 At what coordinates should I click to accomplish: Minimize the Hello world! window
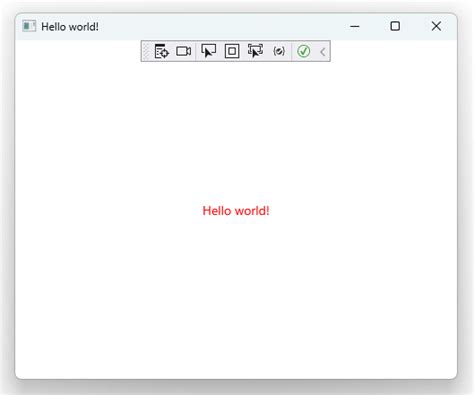click(x=355, y=26)
